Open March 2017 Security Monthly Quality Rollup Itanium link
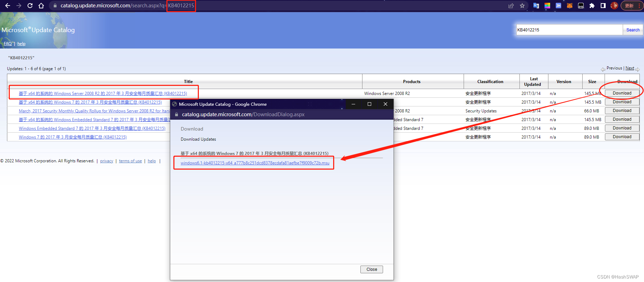This screenshot has width=644, height=282. (94, 111)
